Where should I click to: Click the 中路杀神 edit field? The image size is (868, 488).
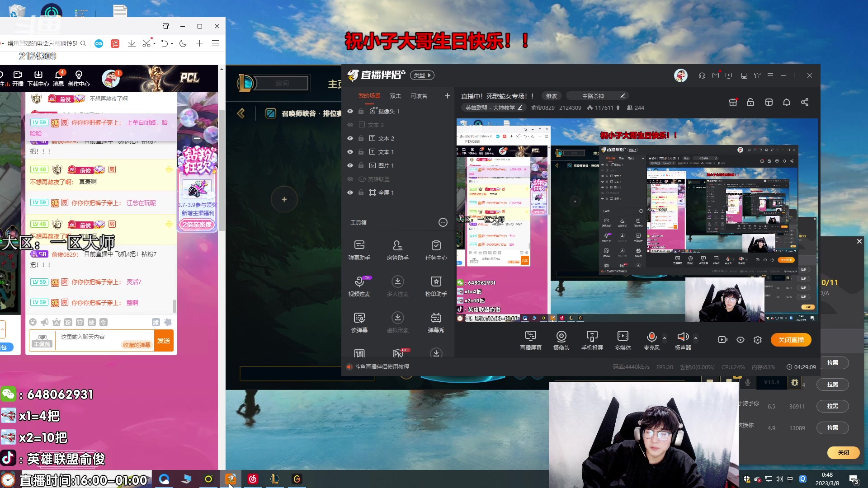point(598,96)
